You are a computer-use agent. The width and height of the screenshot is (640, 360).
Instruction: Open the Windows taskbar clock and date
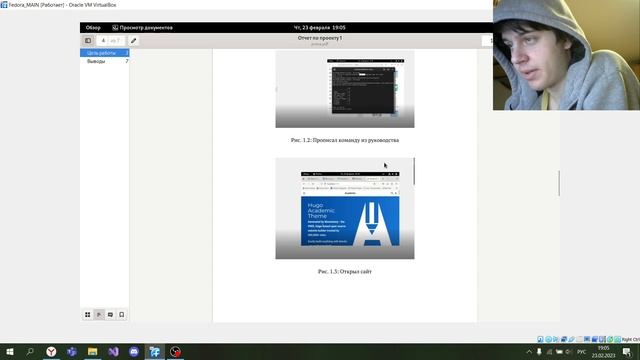click(603, 351)
